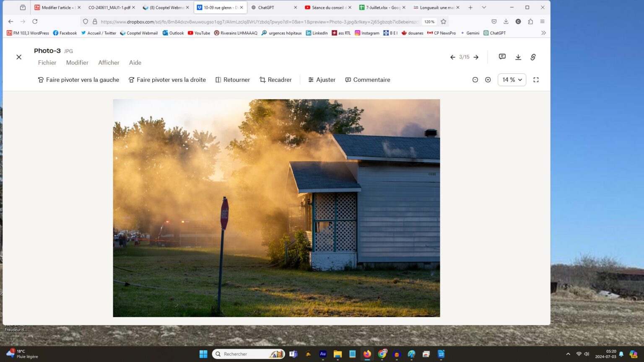Viewport: 644px width, 362px height.
Task: Expand the browser tab list chevron
Action: (484, 8)
